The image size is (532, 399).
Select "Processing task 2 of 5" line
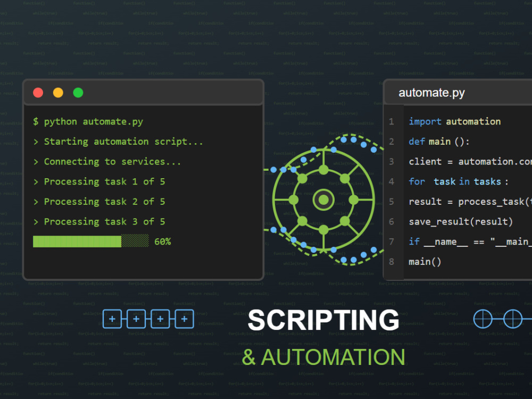pyautogui.click(x=99, y=202)
